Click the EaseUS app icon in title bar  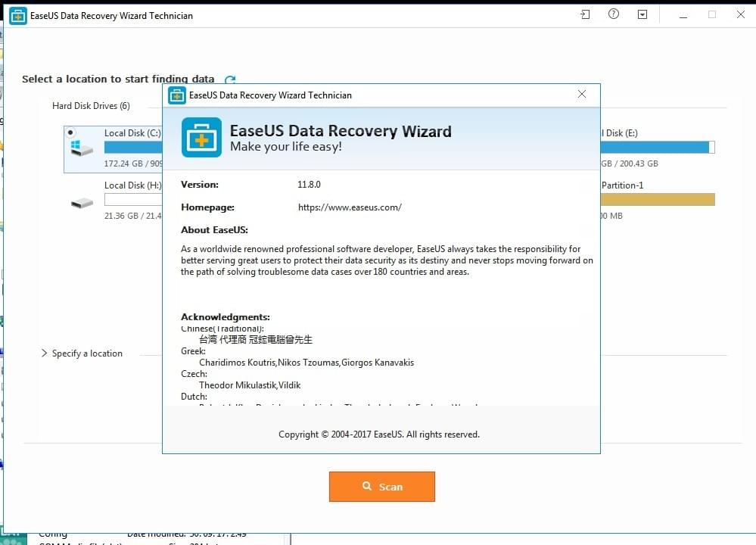[17, 14]
